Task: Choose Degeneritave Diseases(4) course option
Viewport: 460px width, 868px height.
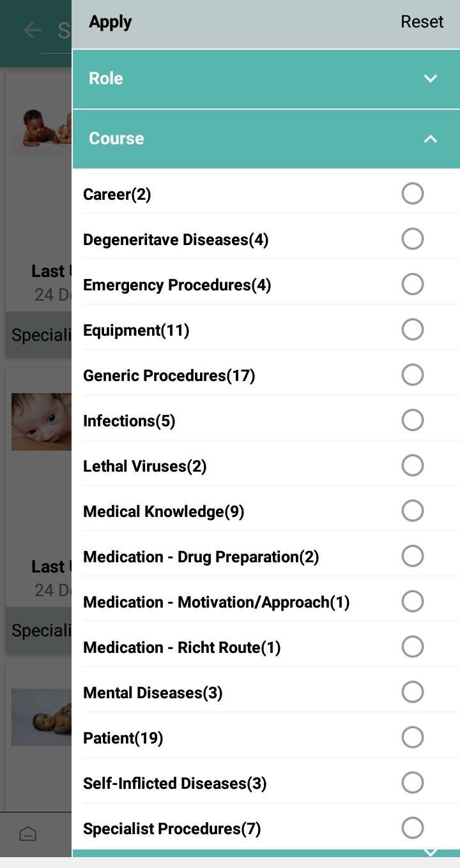Action: pyautogui.click(x=413, y=239)
